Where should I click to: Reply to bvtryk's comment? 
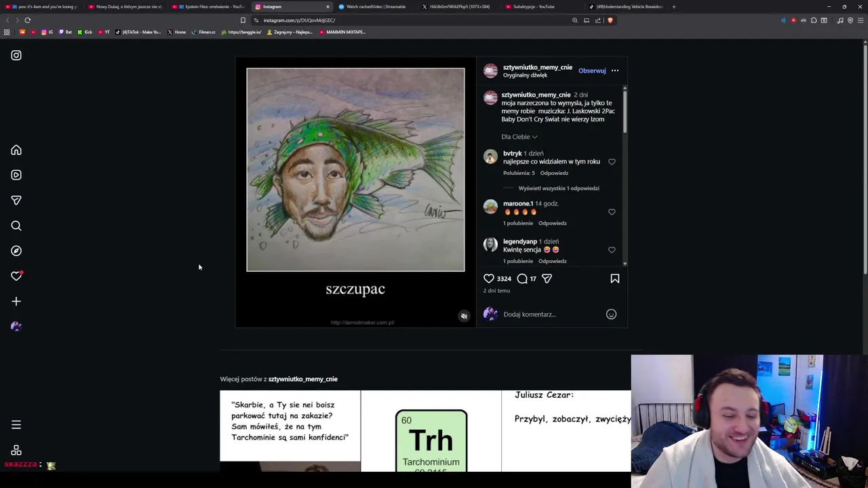[x=554, y=173]
